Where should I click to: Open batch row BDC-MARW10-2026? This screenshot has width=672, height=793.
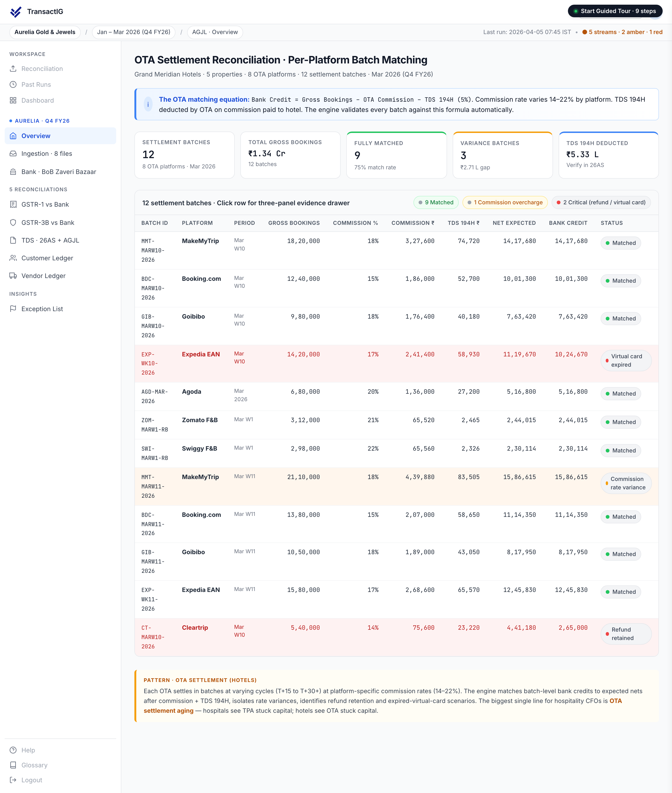click(x=396, y=288)
